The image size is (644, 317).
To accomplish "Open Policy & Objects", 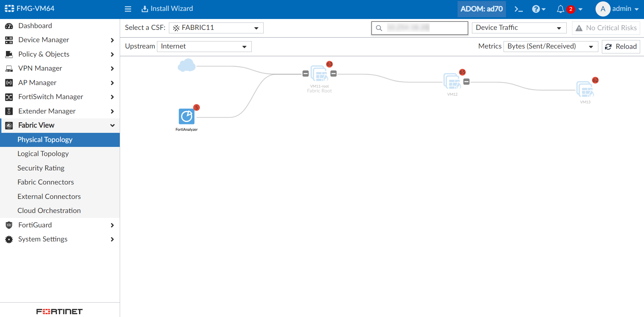I will coord(44,54).
